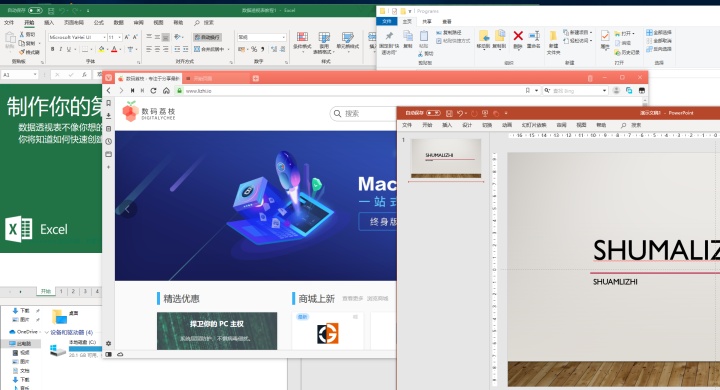
Task: Click the Format as Table icon in Excel
Action: point(324,38)
